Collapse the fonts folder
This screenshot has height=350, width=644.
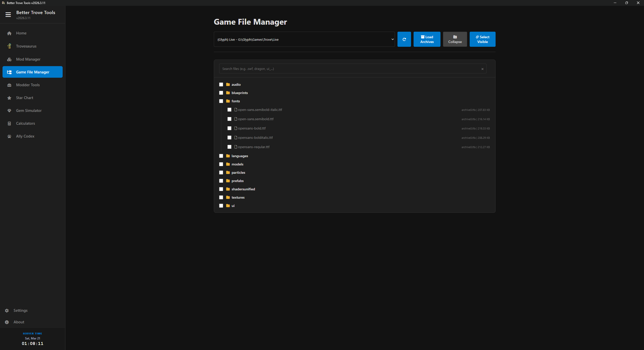pyautogui.click(x=235, y=101)
